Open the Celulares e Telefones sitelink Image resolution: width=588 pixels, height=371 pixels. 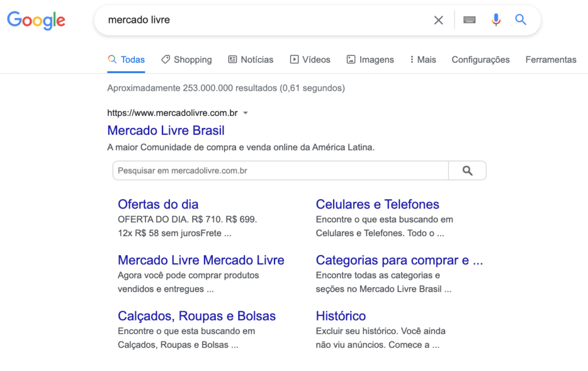[377, 204]
